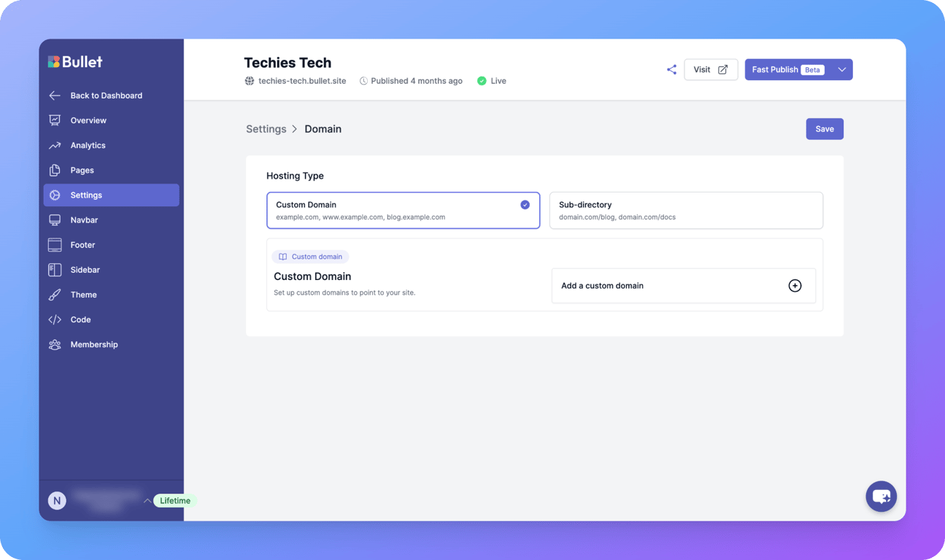
Task: Click the Theme brush icon in sidebar
Action: click(x=54, y=295)
